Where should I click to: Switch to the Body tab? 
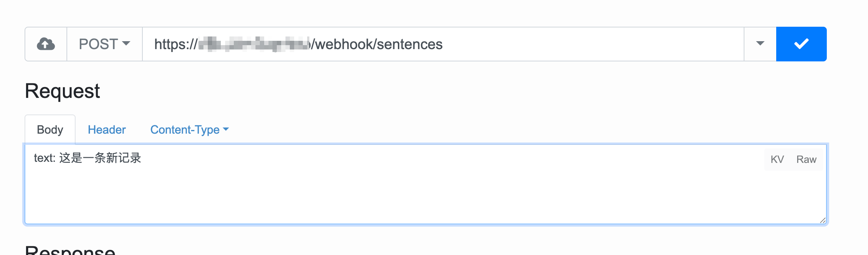tap(50, 130)
